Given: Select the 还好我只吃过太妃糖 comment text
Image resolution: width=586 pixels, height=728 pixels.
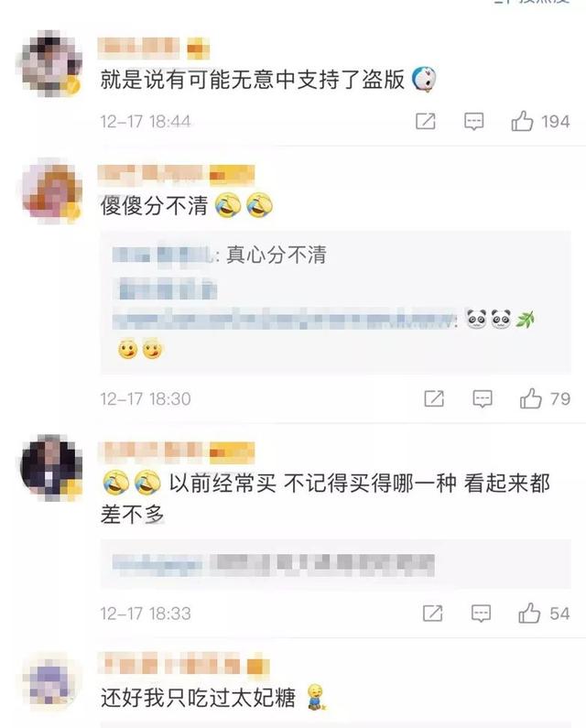Looking at the screenshot, I should tap(198, 698).
